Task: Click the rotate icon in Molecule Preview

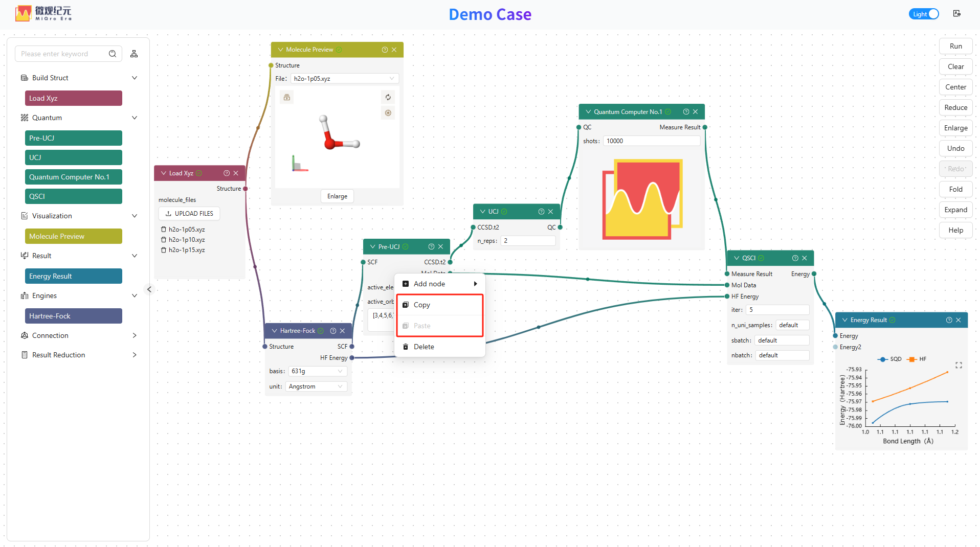Action: click(x=388, y=97)
